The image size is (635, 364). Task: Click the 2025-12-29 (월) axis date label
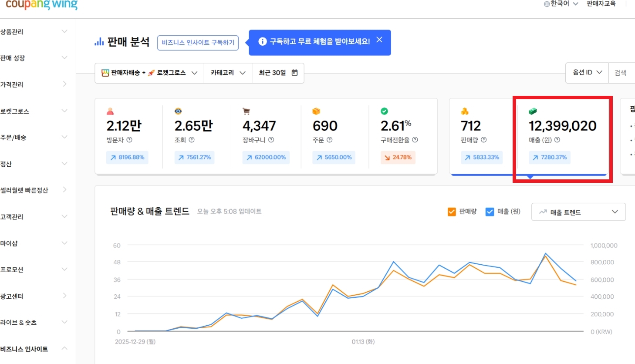coord(135,342)
